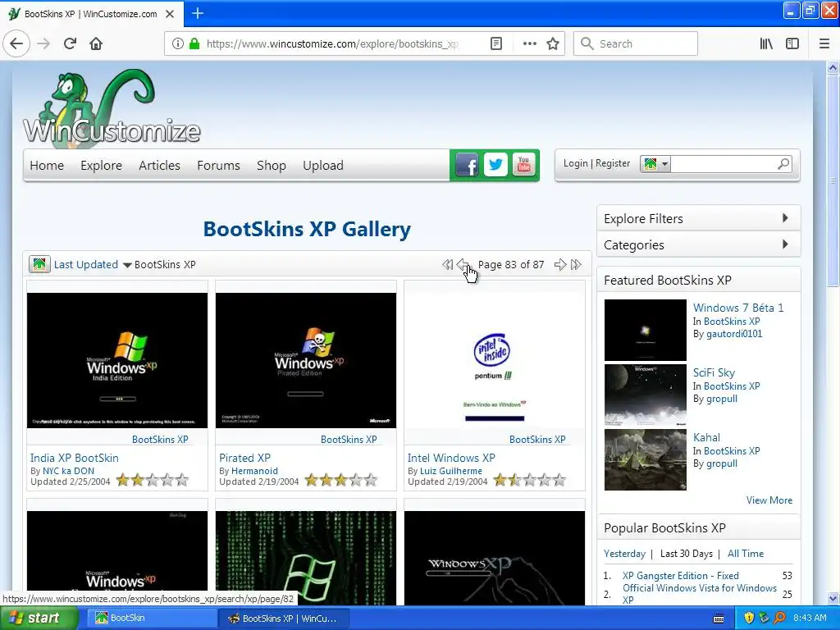
Task: Go to previous page arrow
Action: 463,265
